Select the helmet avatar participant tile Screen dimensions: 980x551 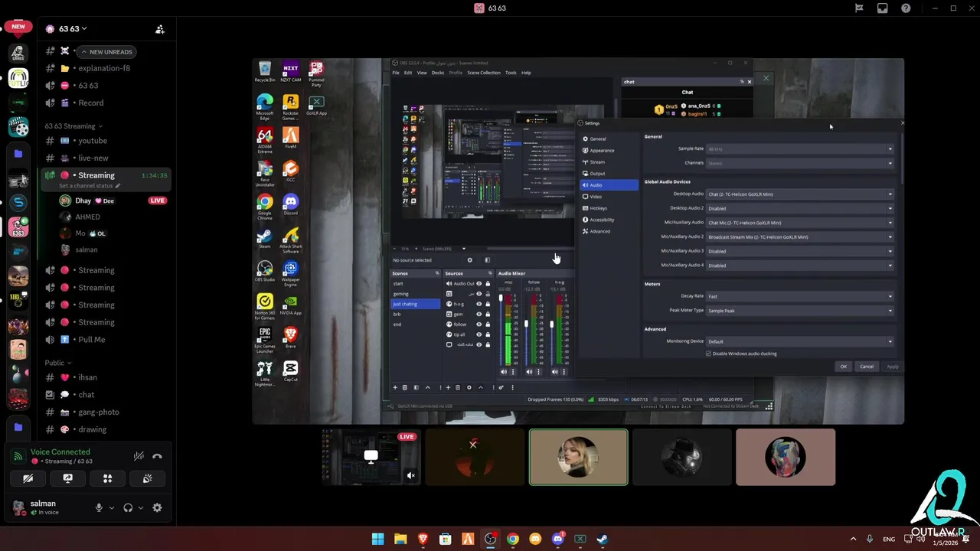coord(681,458)
